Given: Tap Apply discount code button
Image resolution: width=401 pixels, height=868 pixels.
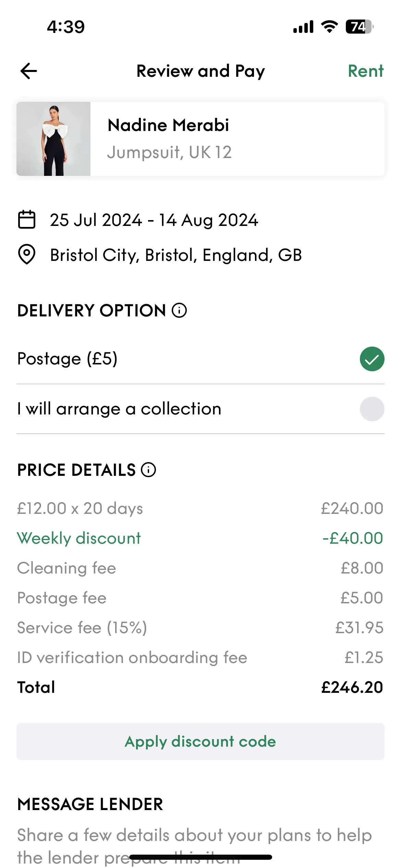Looking at the screenshot, I should 200,742.
